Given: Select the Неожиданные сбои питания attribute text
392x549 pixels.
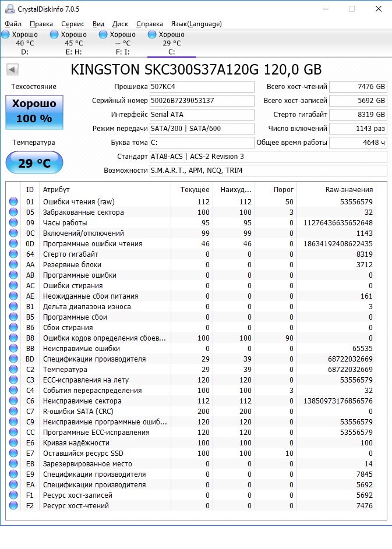Looking at the screenshot, I should [90, 296].
